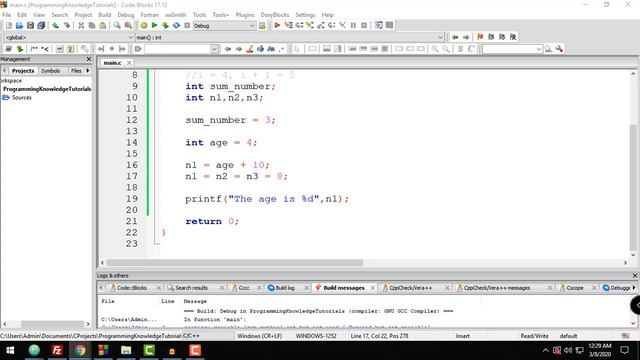The image size is (640, 360).
Task: Open Find with magnifier icon
Action: pos(117,25)
